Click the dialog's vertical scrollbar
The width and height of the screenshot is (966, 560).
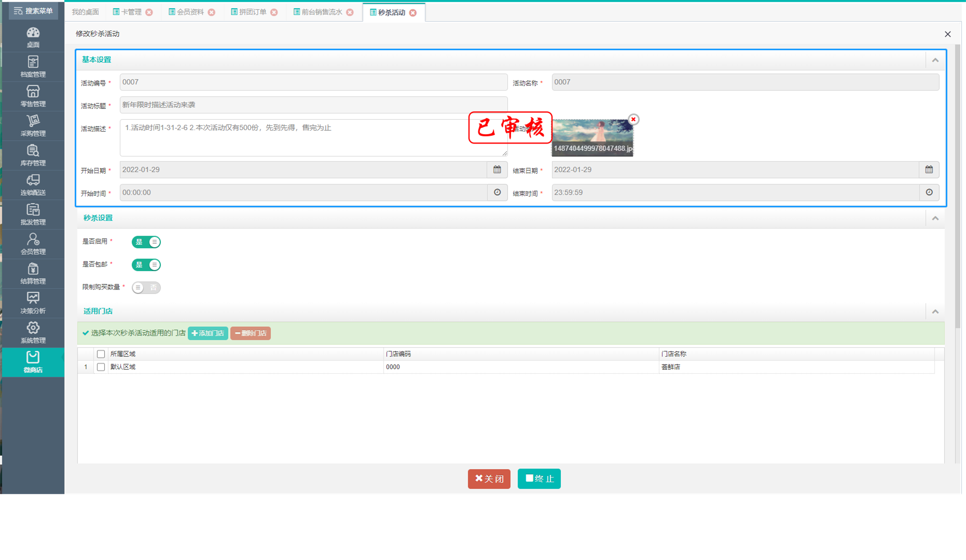click(958, 187)
